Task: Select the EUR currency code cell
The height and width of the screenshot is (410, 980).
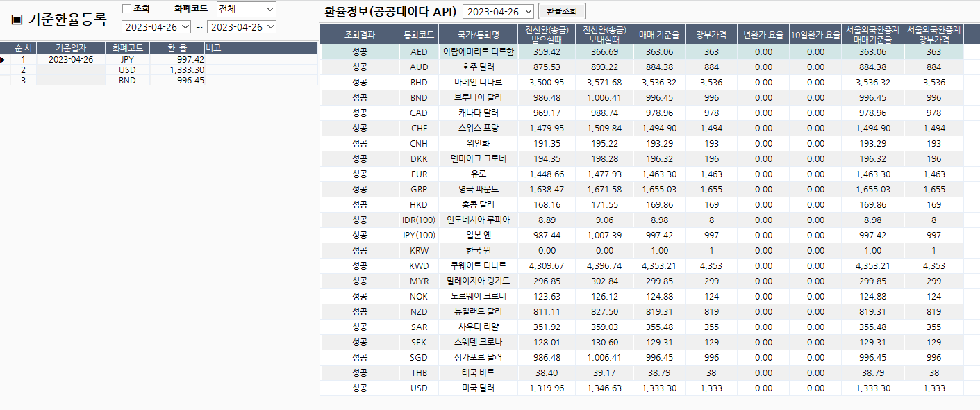Action: pos(419,174)
